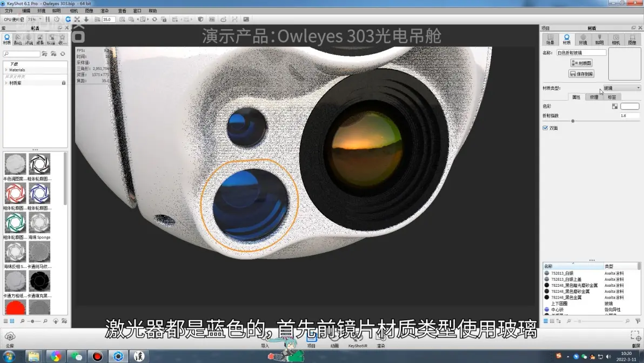Screen dimensions: 644x363
Task: Switch to the 纹理 material sub-tab
Action: coord(594,97)
